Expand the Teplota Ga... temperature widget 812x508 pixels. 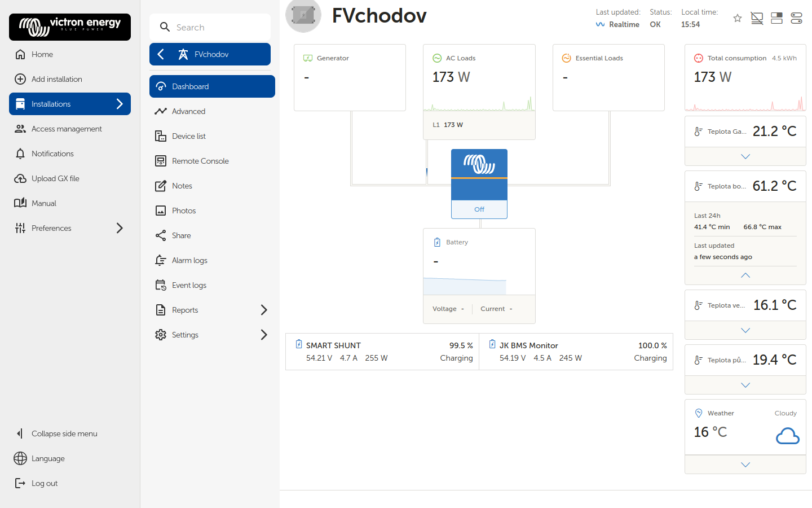(x=745, y=156)
